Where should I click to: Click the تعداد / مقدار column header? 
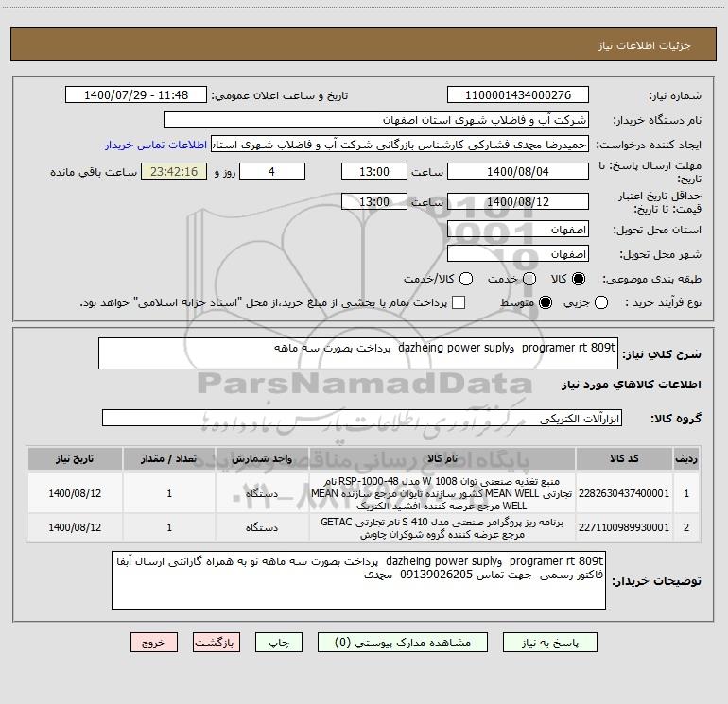click(169, 458)
